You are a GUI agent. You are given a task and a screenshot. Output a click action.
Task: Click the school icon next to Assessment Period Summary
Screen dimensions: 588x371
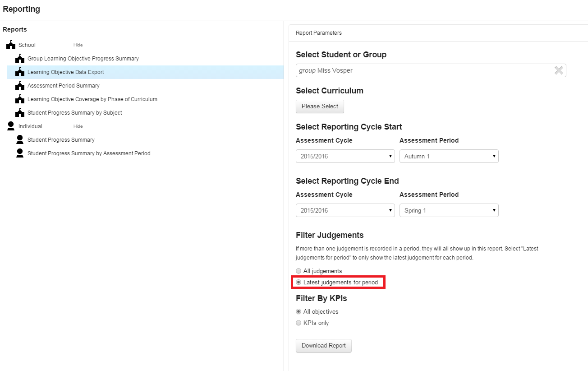[20, 86]
